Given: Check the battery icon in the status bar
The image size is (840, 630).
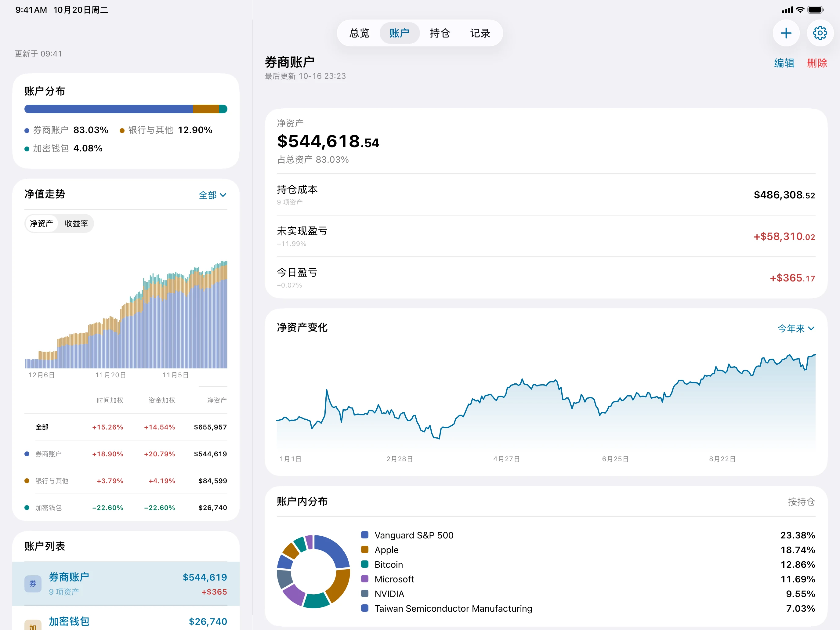Looking at the screenshot, I should pos(815,10).
